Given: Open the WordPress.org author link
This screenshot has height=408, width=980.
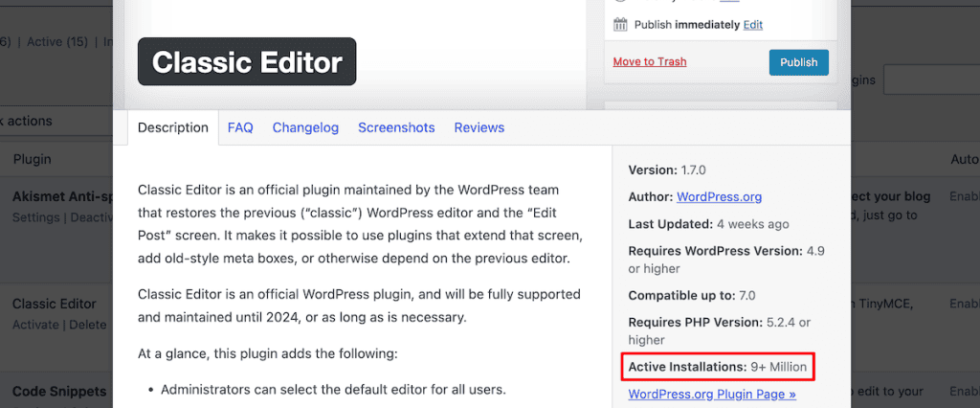Looking at the screenshot, I should click(720, 197).
